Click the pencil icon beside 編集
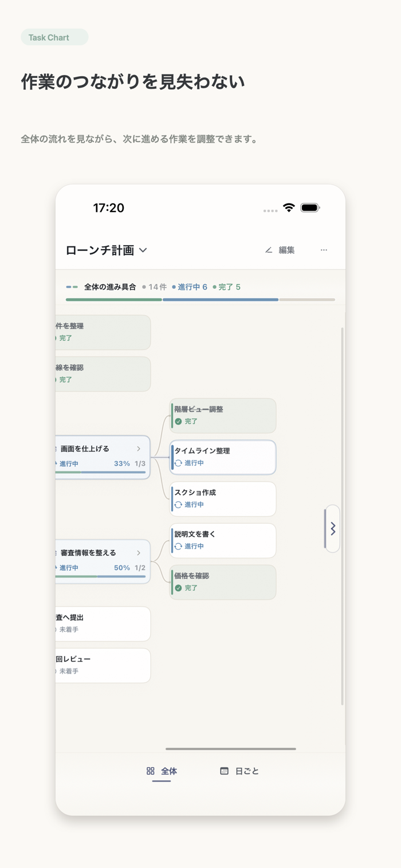 click(x=269, y=250)
